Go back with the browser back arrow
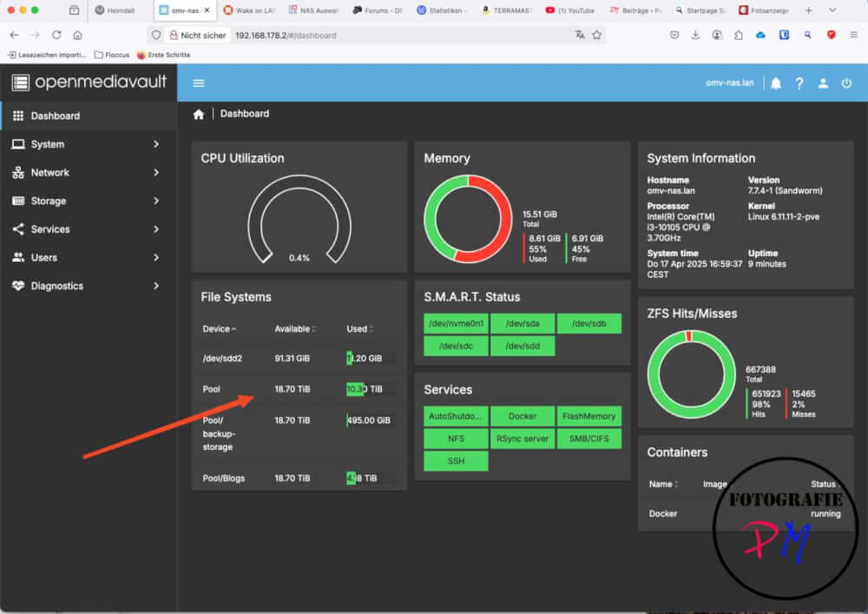This screenshot has height=614, width=868. click(15, 35)
